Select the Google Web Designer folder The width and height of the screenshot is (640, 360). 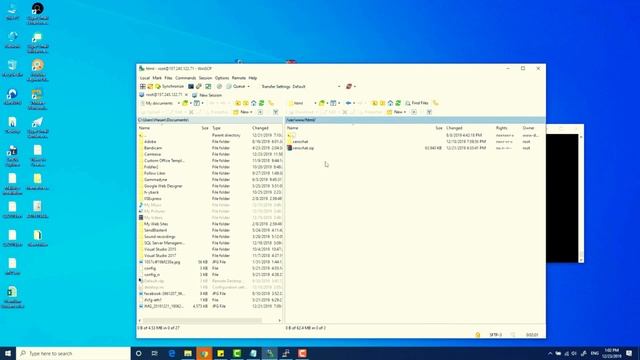coord(163,186)
